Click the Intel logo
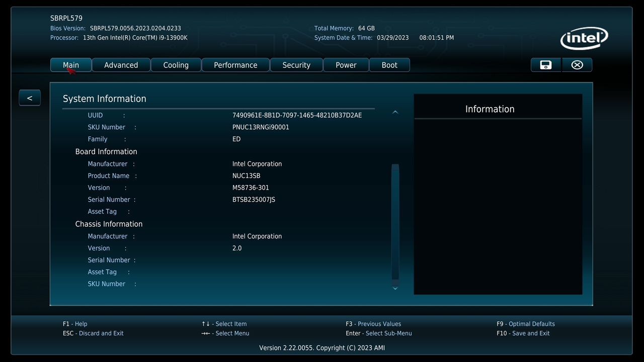The height and width of the screenshot is (362, 644). pos(584,38)
